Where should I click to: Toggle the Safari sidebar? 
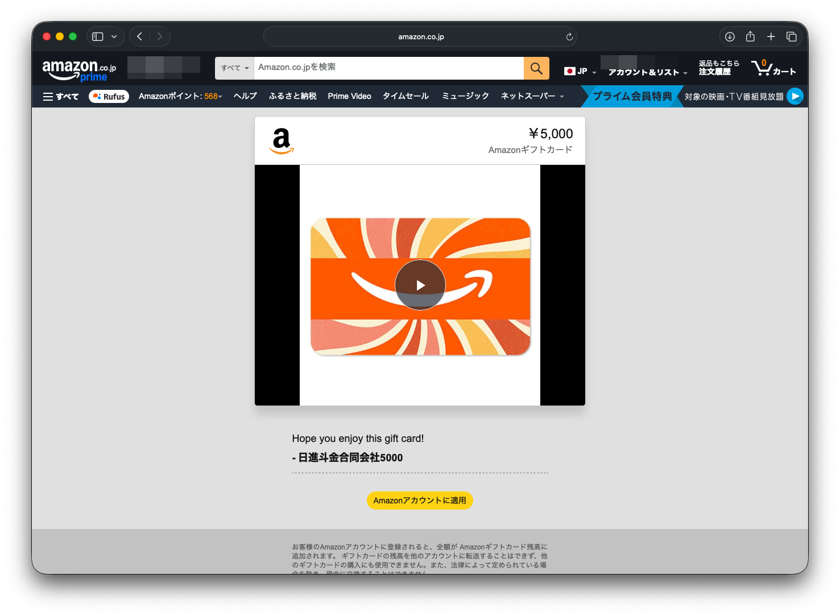98,37
